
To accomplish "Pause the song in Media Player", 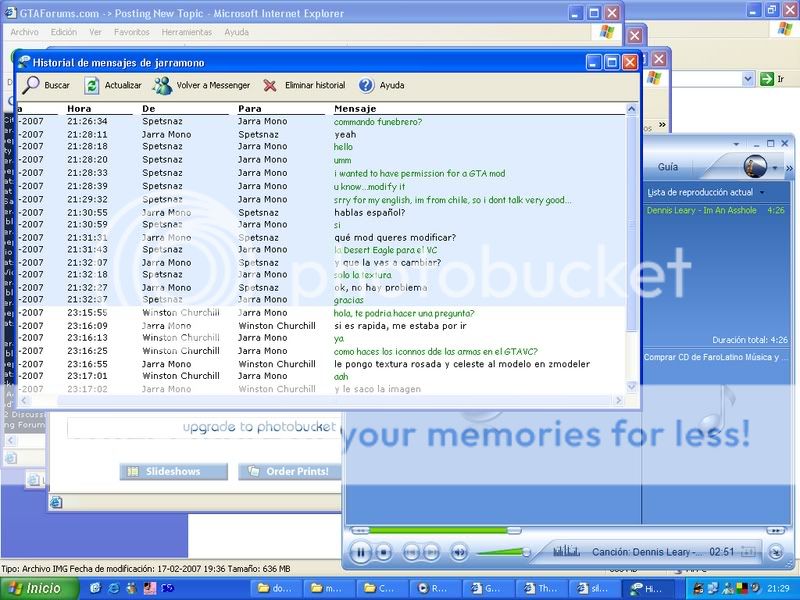I will point(360,551).
